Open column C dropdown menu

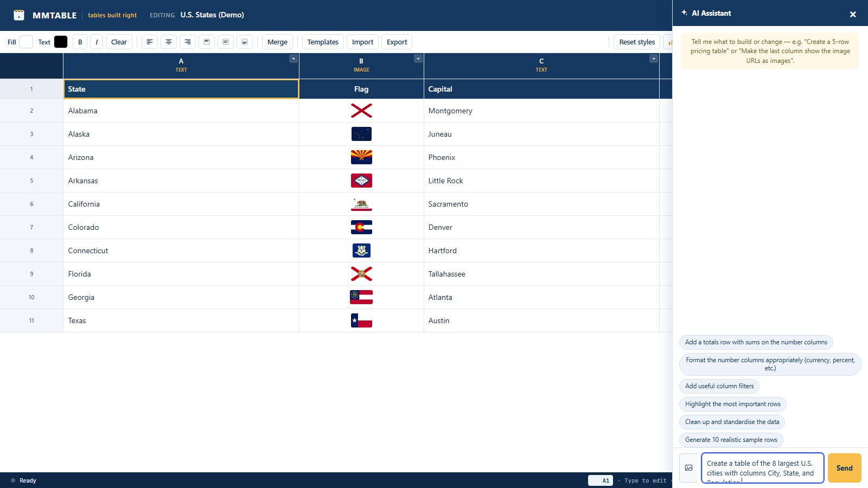click(654, 59)
